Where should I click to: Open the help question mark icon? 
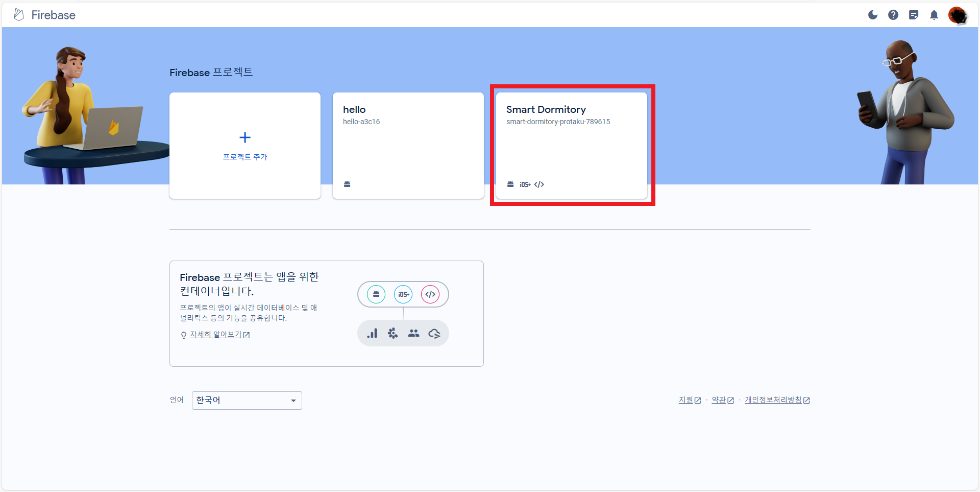[893, 15]
